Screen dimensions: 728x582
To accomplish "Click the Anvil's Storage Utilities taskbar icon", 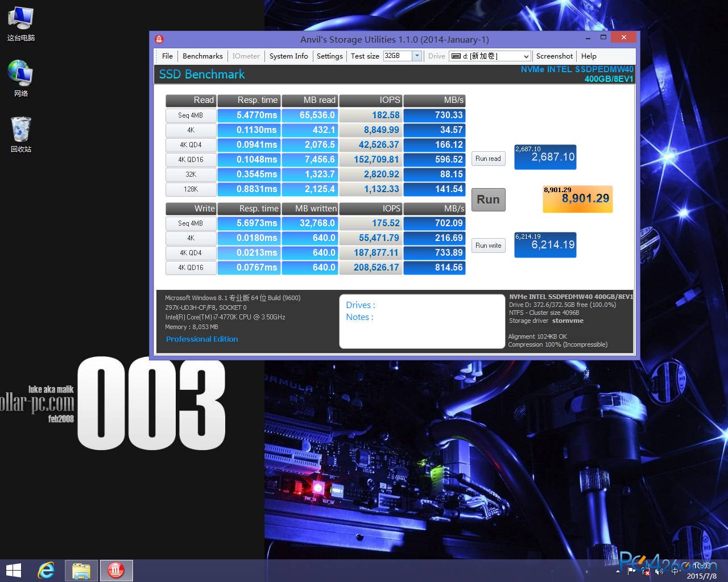I will click(x=117, y=571).
